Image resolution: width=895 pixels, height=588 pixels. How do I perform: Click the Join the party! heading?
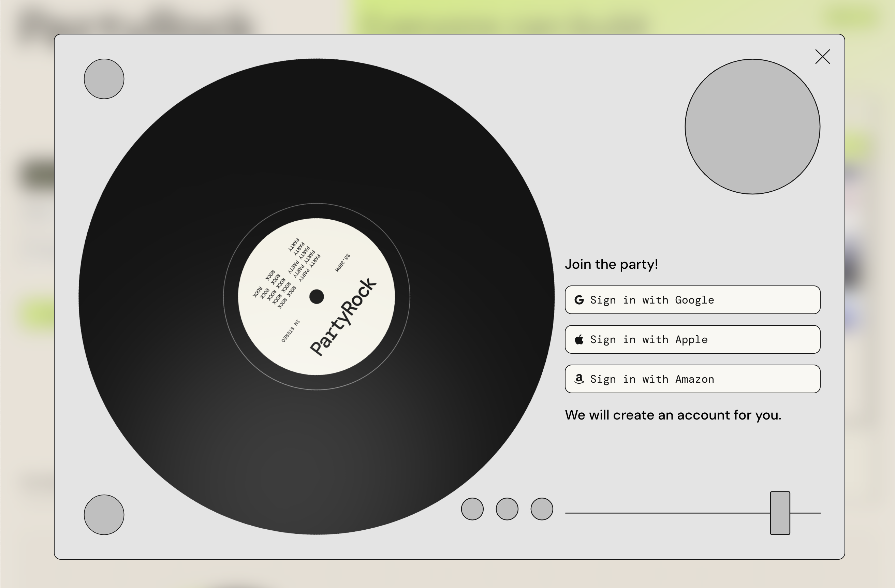point(612,264)
